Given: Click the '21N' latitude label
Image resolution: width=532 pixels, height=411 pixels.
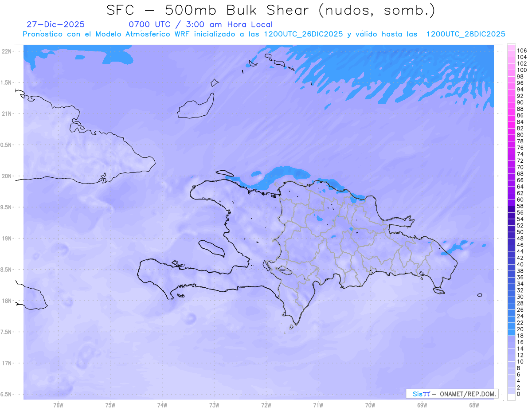Looking at the screenshot, I should (7, 114).
